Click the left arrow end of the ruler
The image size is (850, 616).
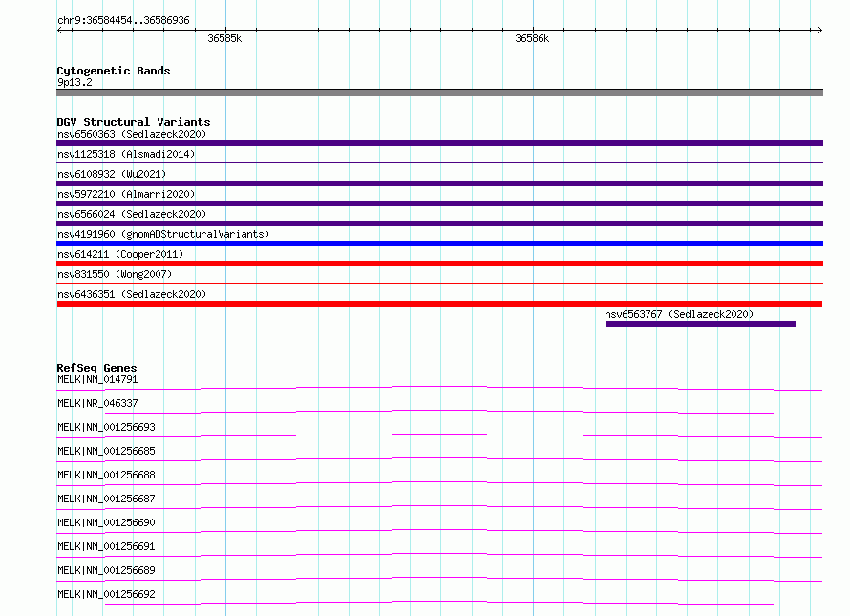(x=60, y=30)
